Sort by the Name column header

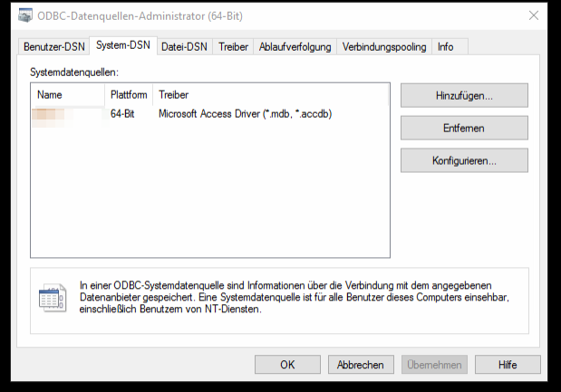(68, 94)
